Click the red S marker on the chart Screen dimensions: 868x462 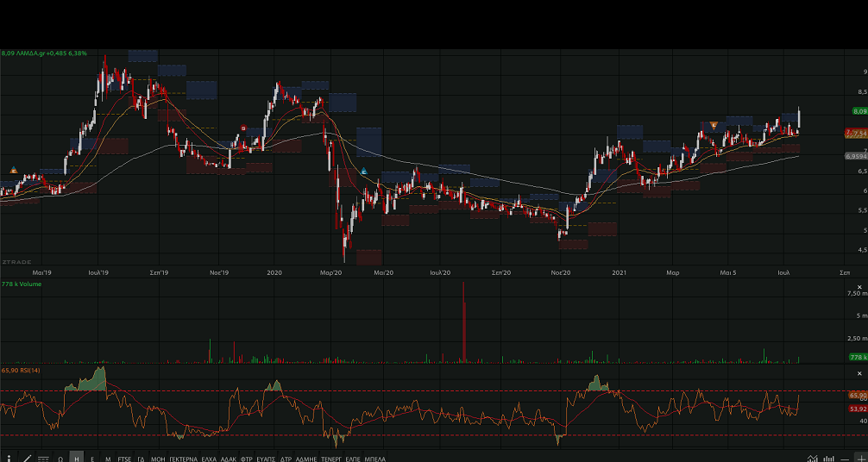(243, 128)
